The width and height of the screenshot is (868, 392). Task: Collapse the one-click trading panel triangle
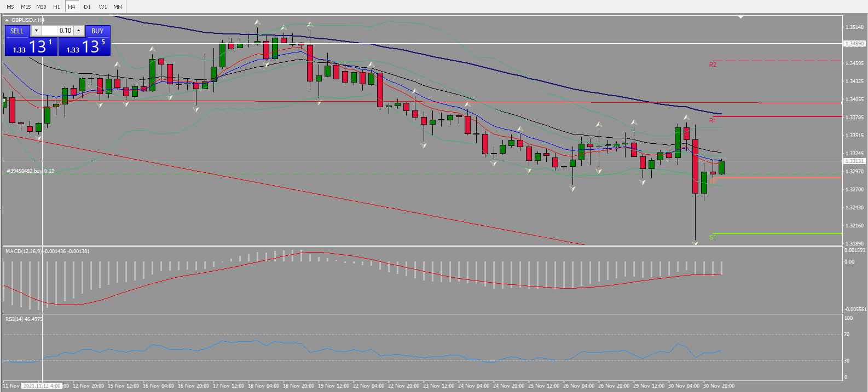pyautogui.click(x=7, y=20)
